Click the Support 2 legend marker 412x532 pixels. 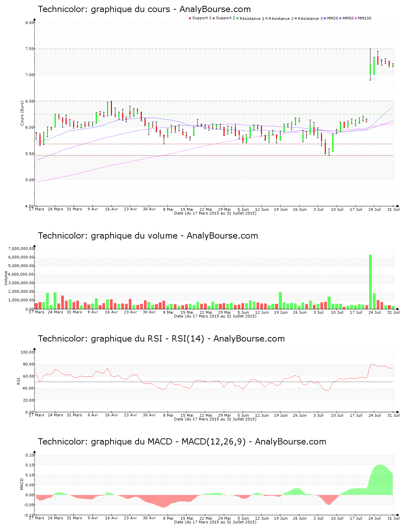(214, 18)
